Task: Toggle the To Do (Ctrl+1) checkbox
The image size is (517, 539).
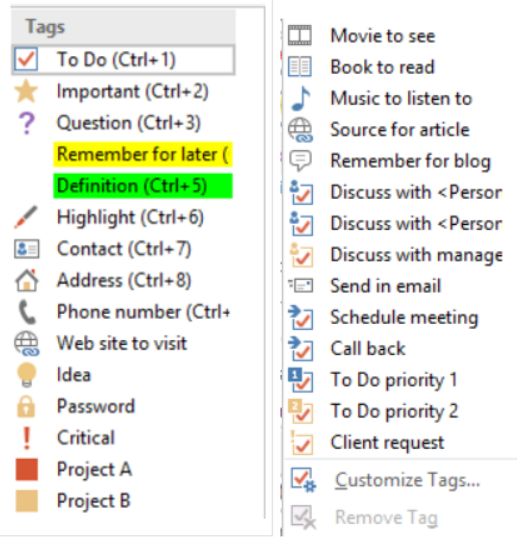Action: point(26,59)
